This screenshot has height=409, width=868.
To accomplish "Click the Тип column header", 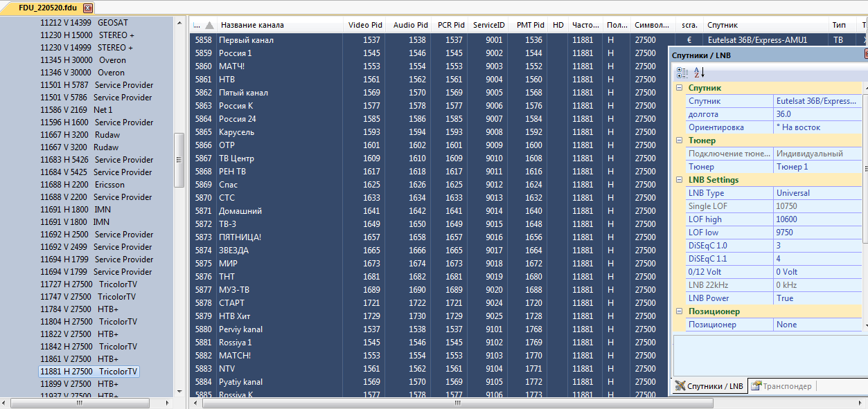I will pyautogui.click(x=842, y=25).
